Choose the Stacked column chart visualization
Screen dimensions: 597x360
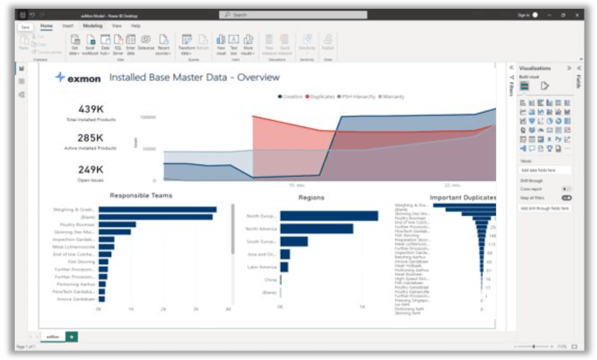[532, 103]
